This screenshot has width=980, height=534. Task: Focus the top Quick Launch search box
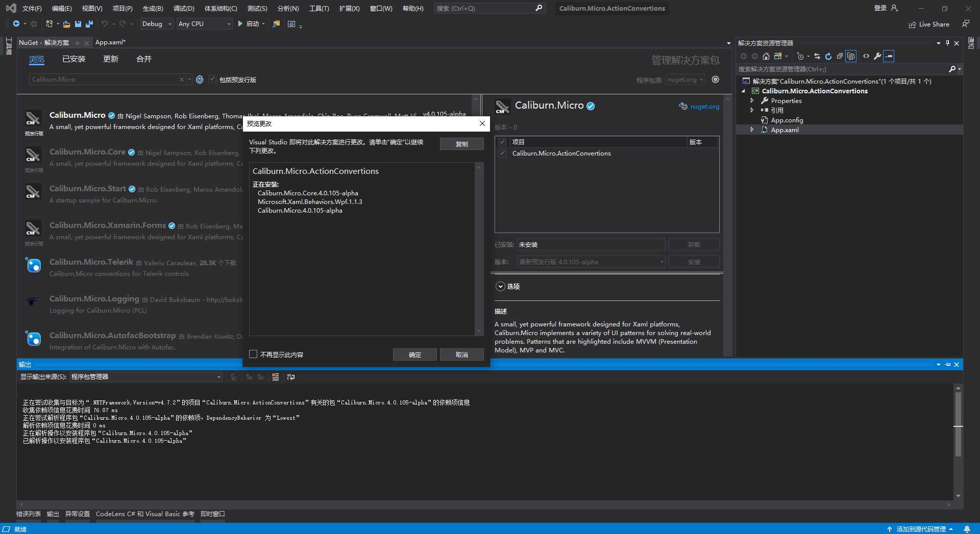click(x=489, y=8)
